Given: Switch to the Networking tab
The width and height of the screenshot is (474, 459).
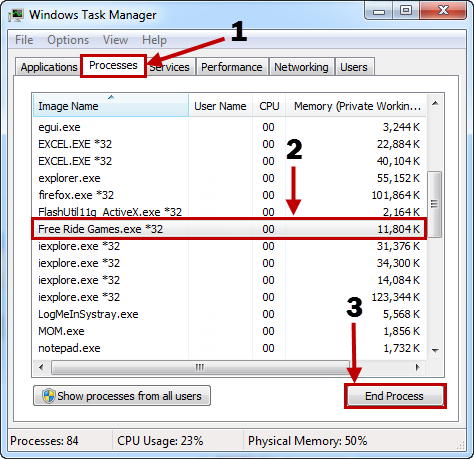Looking at the screenshot, I should [301, 67].
